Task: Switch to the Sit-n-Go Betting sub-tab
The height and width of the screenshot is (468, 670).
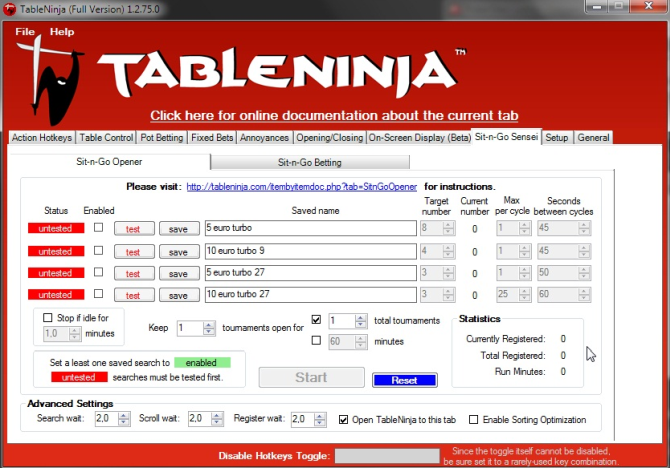Action: point(310,162)
